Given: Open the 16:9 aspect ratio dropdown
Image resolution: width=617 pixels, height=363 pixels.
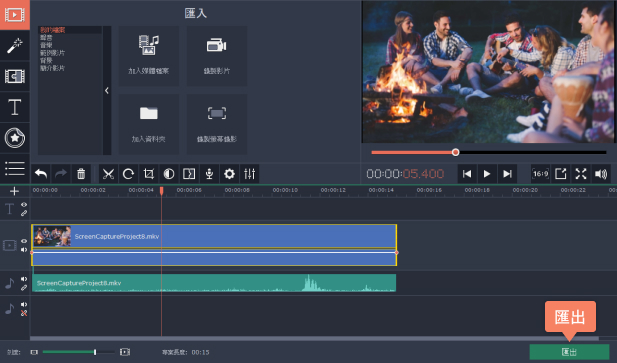Looking at the screenshot, I should coord(540,174).
